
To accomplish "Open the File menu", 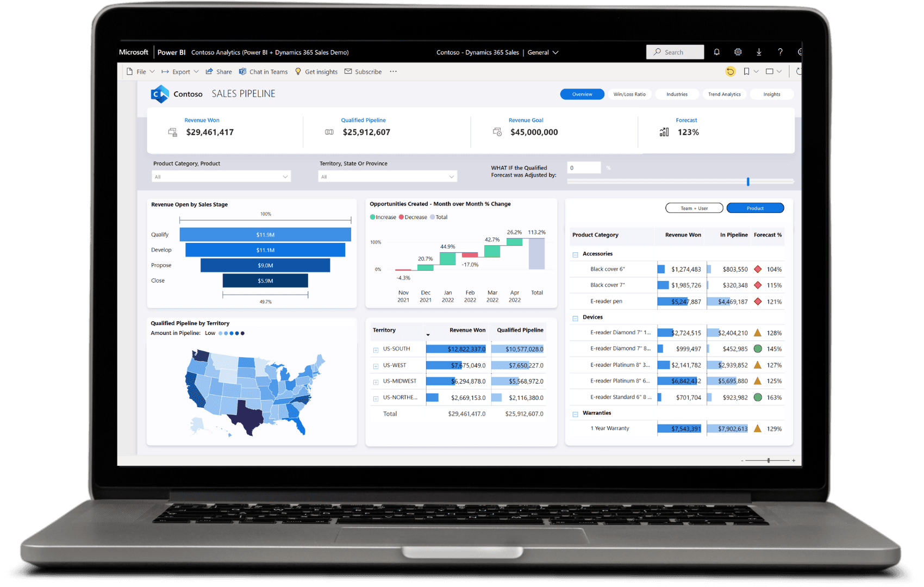I will coord(141,72).
